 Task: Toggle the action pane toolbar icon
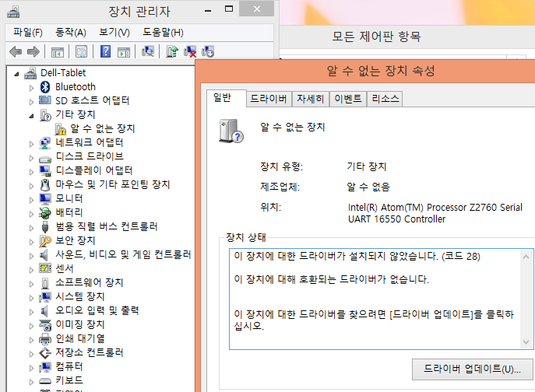[124, 52]
